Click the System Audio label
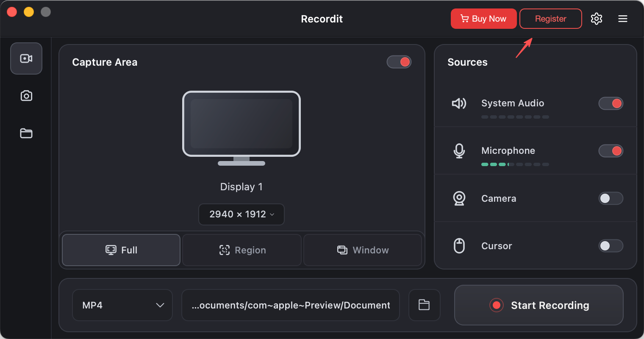Screen dimensions: 644x339 click(513, 103)
